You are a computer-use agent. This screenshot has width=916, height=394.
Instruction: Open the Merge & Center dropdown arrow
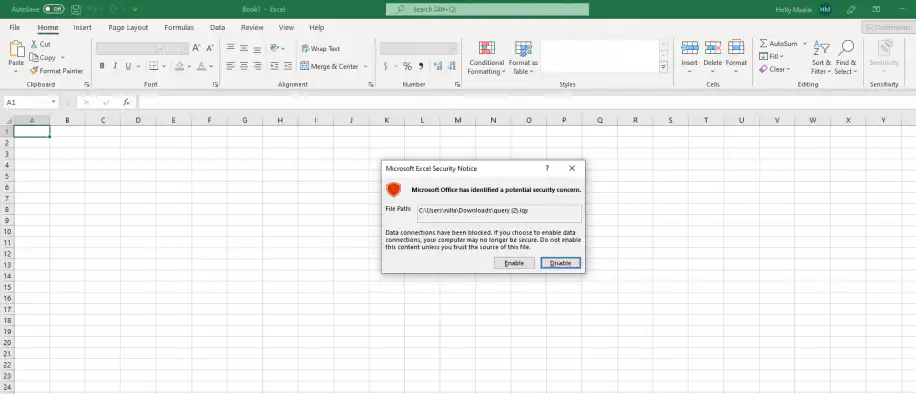click(x=366, y=66)
